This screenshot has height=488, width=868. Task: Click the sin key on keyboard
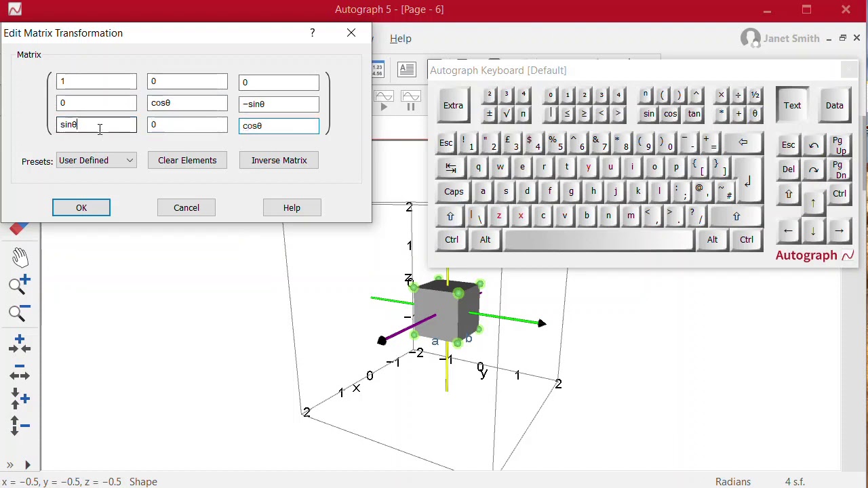pyautogui.click(x=649, y=114)
